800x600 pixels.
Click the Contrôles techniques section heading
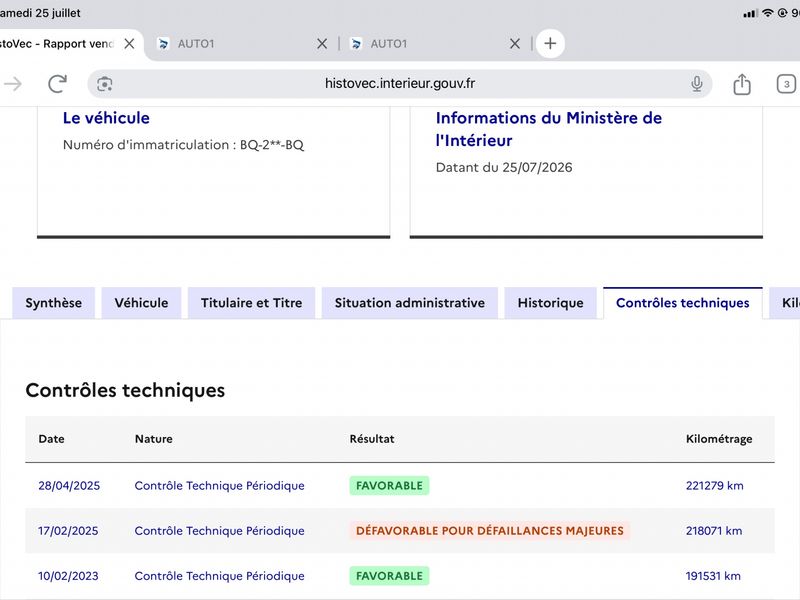click(125, 390)
